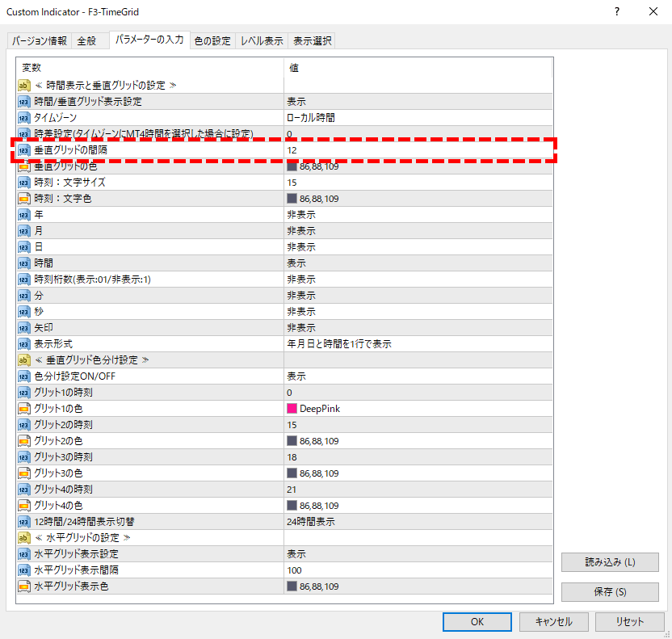Click the color icon beside 時刻：文字色
Viewport: 672px width, 639px height.
pos(24,198)
